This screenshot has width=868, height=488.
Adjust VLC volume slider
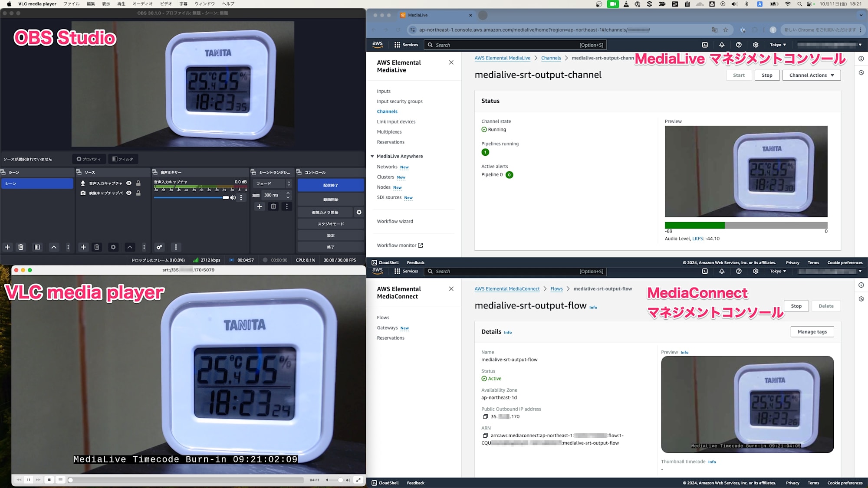click(338, 480)
